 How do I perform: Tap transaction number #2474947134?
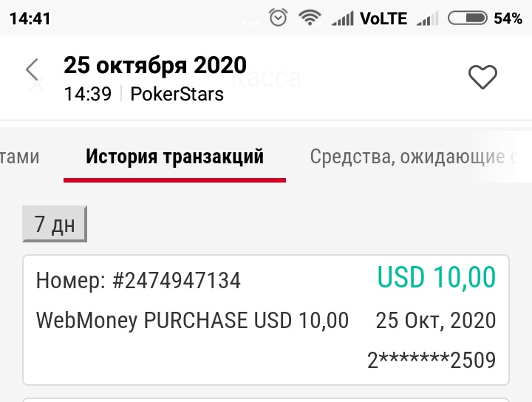(x=138, y=281)
